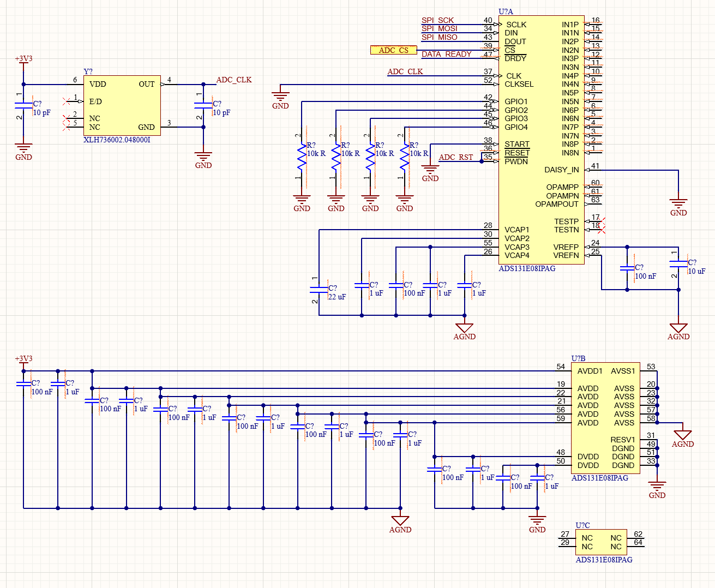Click the U?C NC pins component block
The height and width of the screenshot is (588, 715).
point(601,542)
